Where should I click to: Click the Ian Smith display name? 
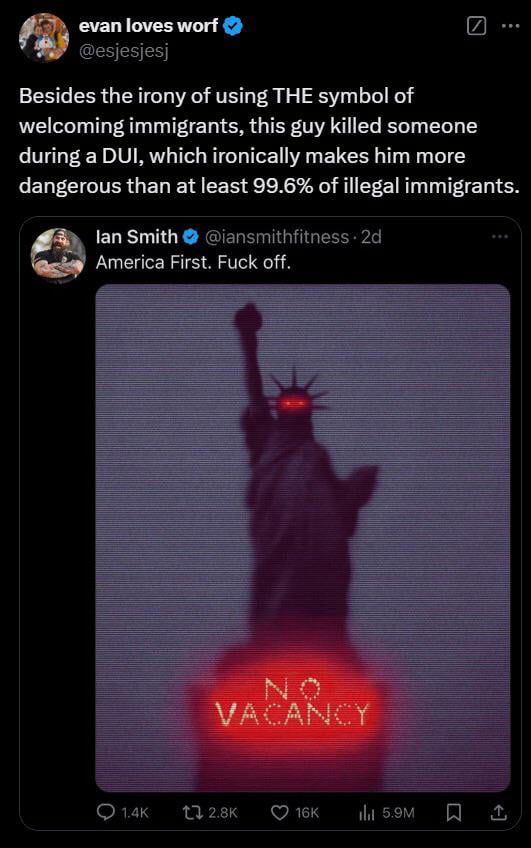pyautogui.click(x=136, y=236)
